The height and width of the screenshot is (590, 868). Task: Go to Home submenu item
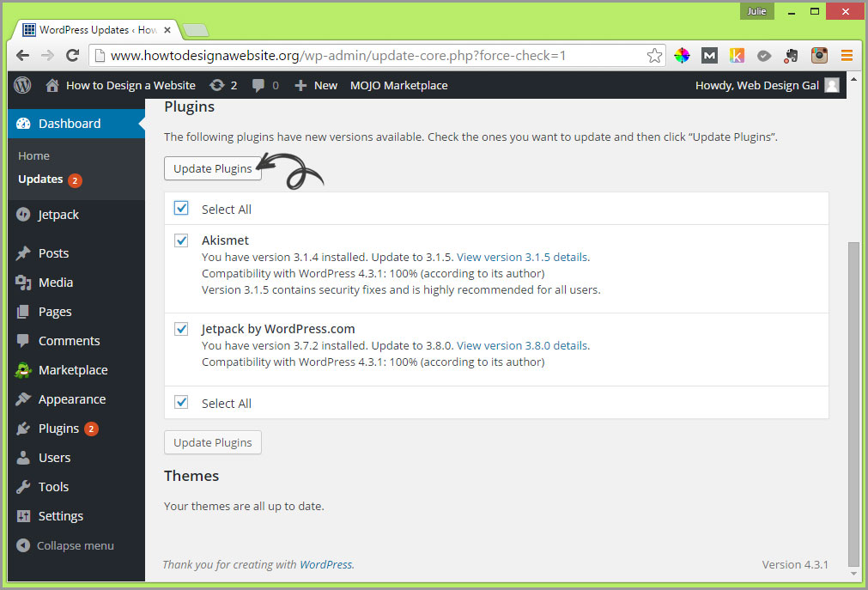(x=33, y=155)
